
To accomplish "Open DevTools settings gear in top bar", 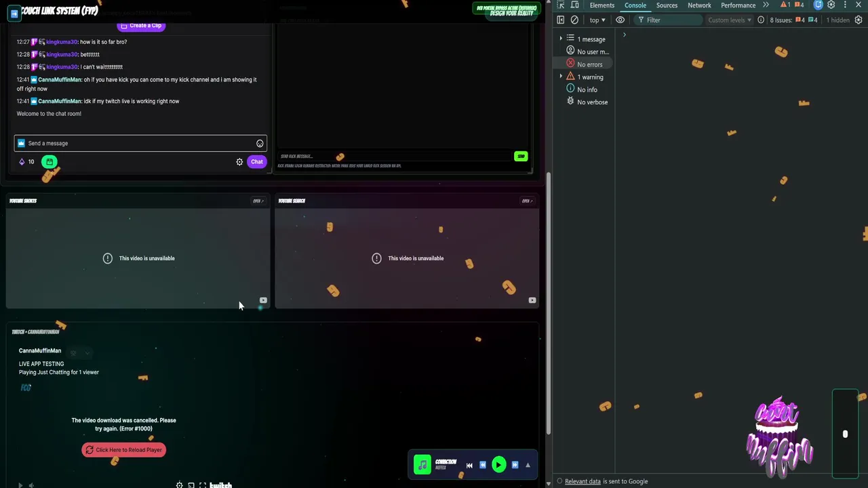I will point(831,5).
